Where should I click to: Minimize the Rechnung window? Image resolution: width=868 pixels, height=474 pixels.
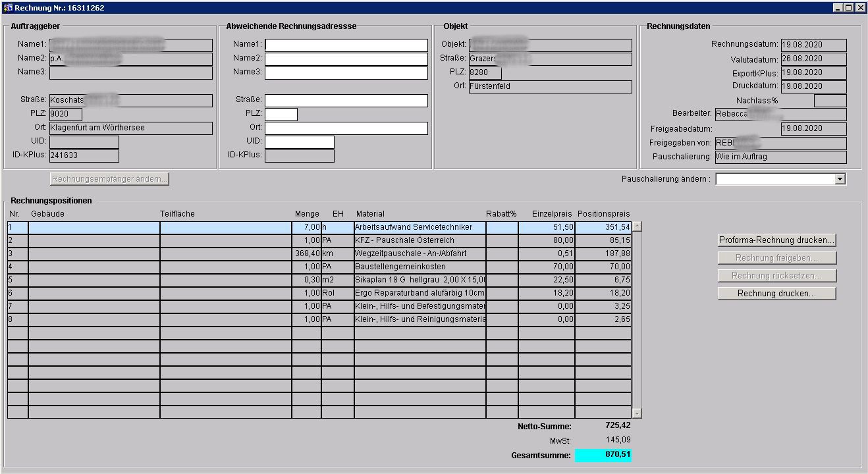[x=838, y=8]
